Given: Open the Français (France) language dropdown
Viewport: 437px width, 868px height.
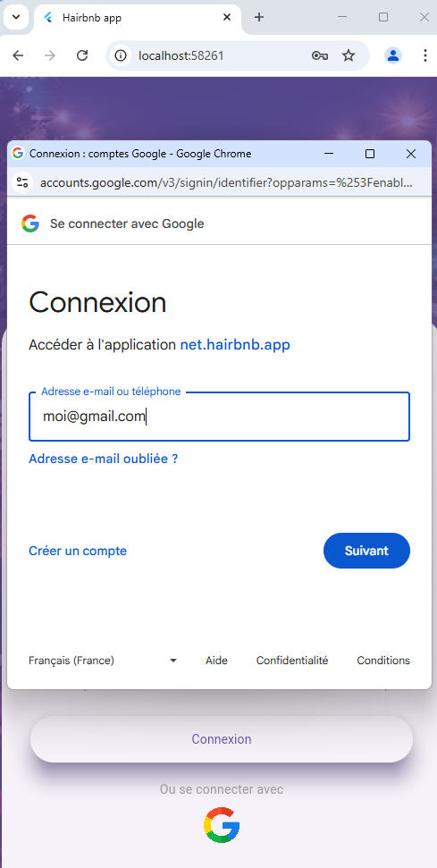Looking at the screenshot, I should click(103, 661).
